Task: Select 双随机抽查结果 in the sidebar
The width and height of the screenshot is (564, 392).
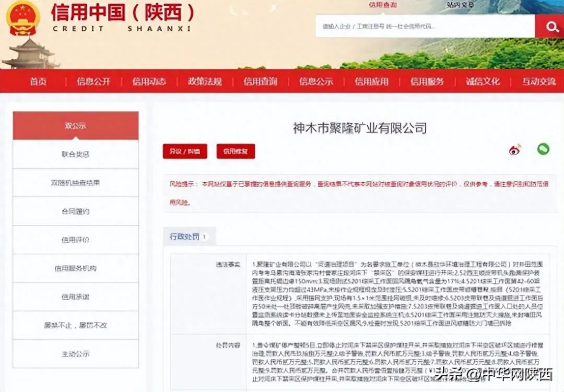Action: pos(76,183)
